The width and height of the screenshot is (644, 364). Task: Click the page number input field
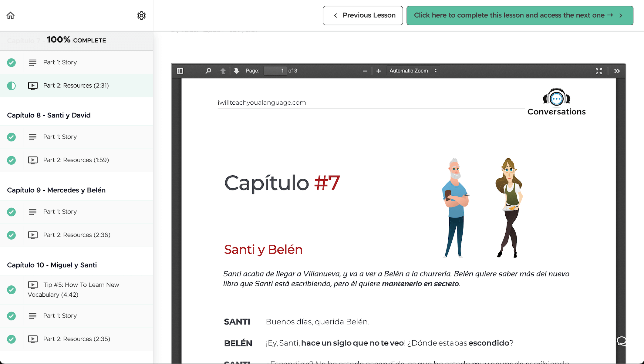tap(275, 70)
